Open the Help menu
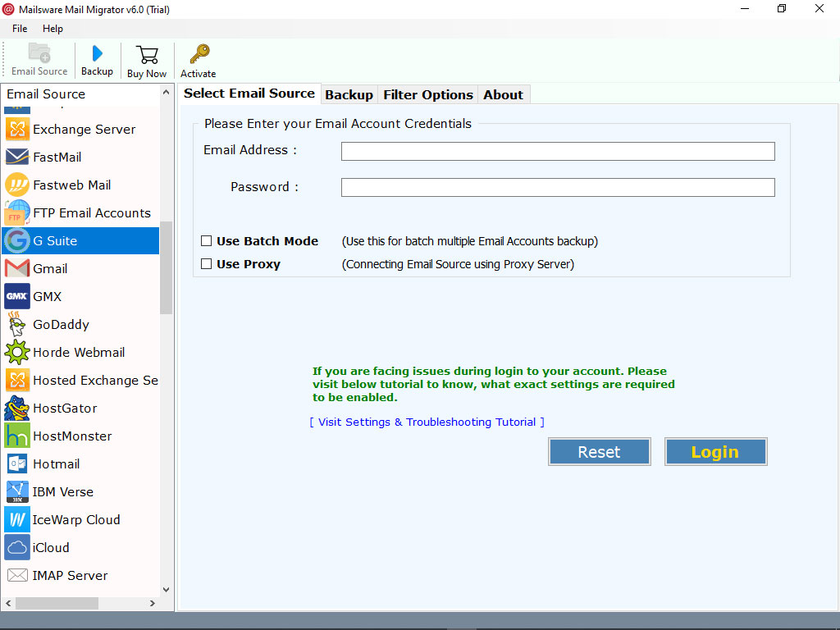 [52, 29]
